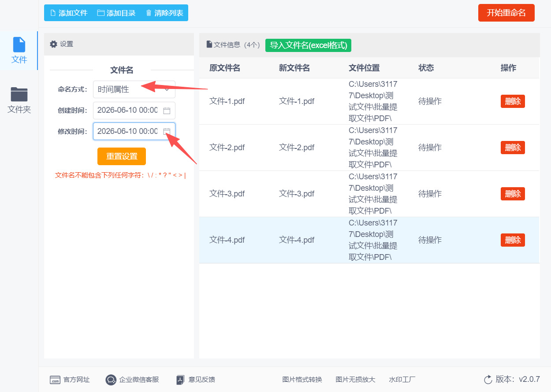The width and height of the screenshot is (551, 392).
Task: Click 开始重命名 button
Action: pos(506,13)
